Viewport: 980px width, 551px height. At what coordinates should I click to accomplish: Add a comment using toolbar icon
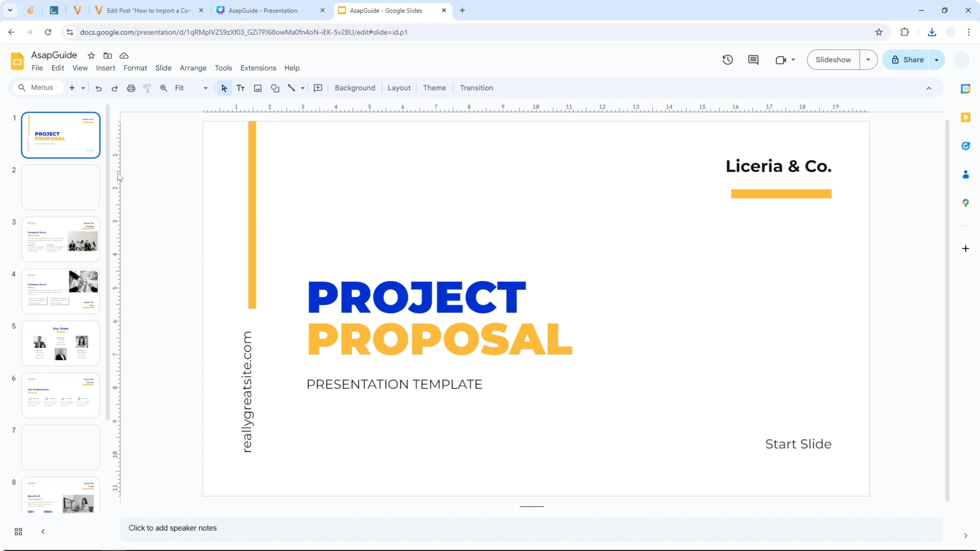click(318, 88)
